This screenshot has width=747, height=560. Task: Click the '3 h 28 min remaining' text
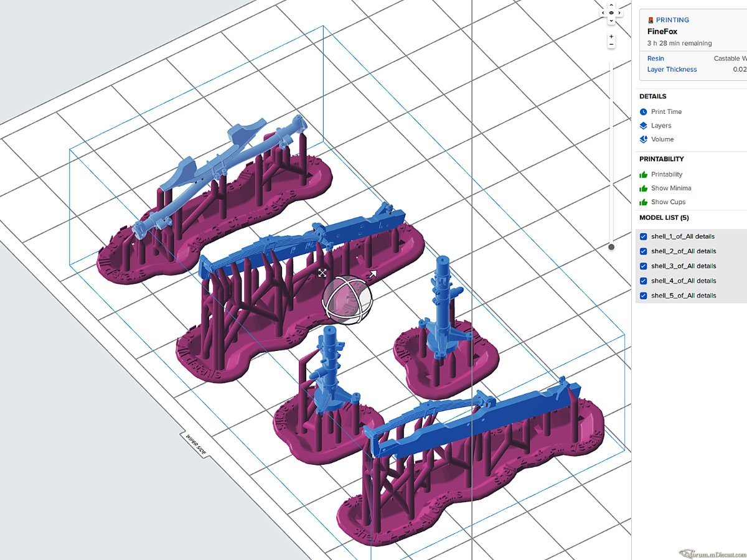[679, 43]
